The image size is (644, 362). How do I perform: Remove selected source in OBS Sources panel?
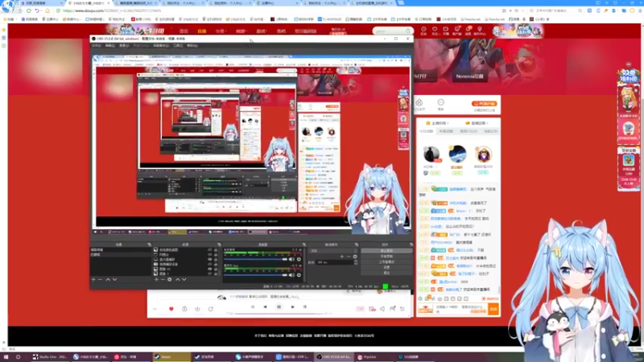pyautogui.click(x=163, y=279)
